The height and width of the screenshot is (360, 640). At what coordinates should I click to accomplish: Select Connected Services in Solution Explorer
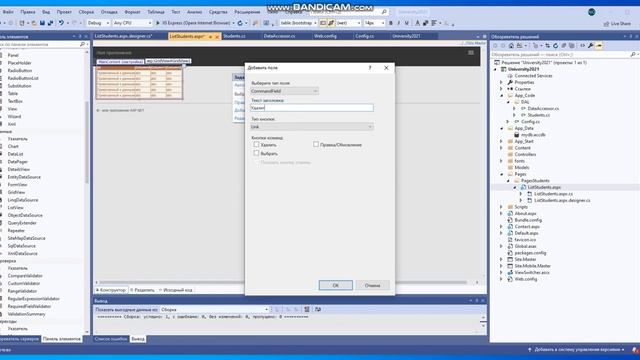(533, 76)
